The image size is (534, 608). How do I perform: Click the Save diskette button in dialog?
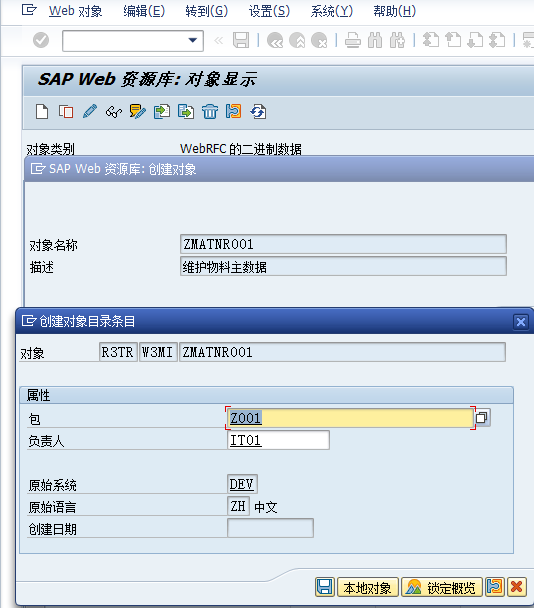click(324, 587)
